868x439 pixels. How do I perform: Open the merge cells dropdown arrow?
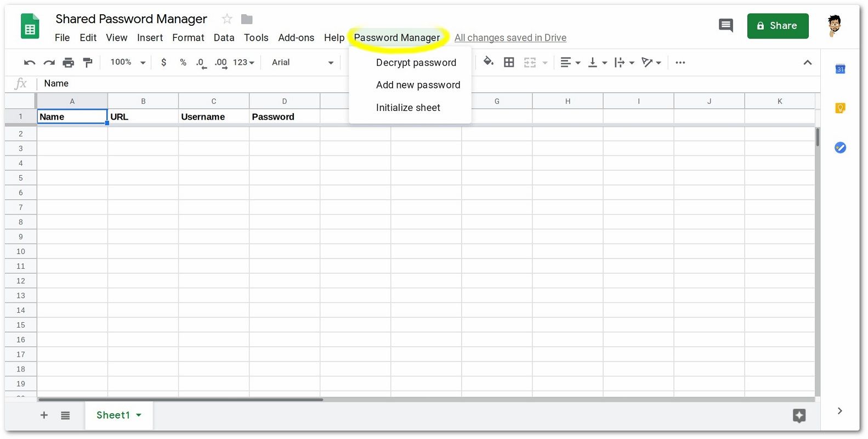click(x=545, y=63)
